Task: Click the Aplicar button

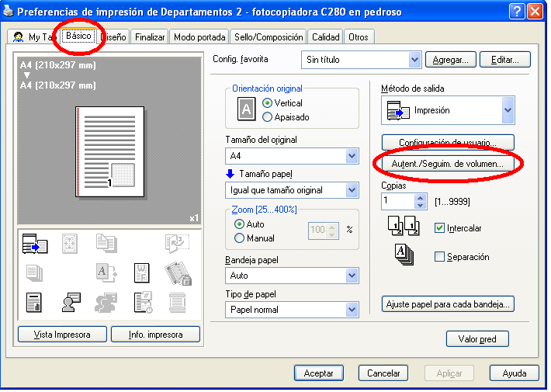Action: pyautogui.click(x=449, y=373)
